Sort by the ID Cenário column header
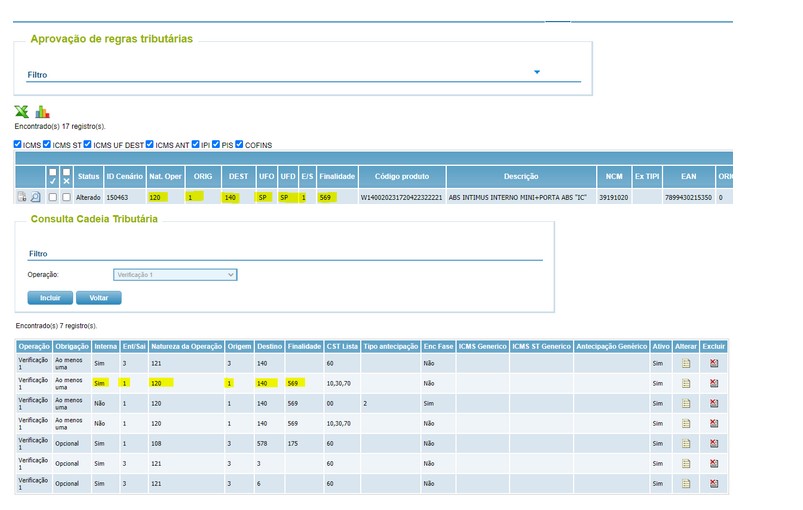Viewport: 803px width, 510px height. [x=124, y=176]
